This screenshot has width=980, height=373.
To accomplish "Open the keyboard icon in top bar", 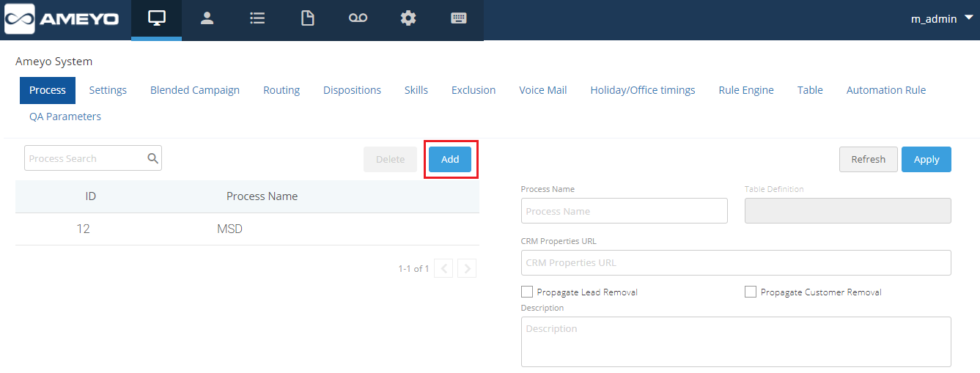I will tap(459, 19).
